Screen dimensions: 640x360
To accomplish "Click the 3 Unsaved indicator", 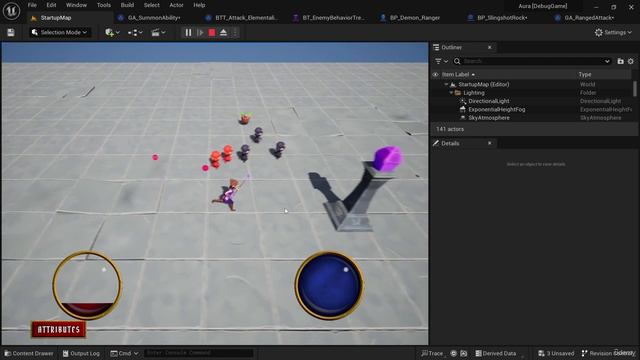I will pos(556,353).
